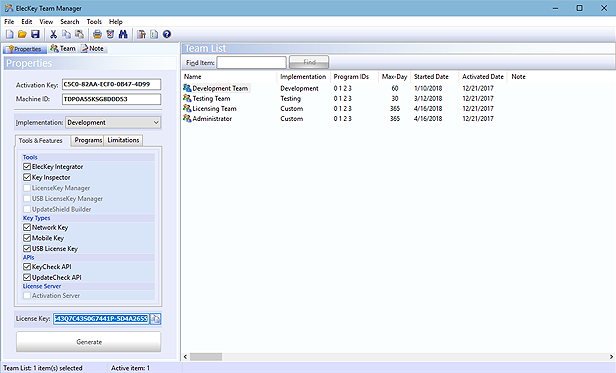Viewport: 616px width, 373px height.
Task: Click the Paste toolbar icon
Action: [79, 35]
